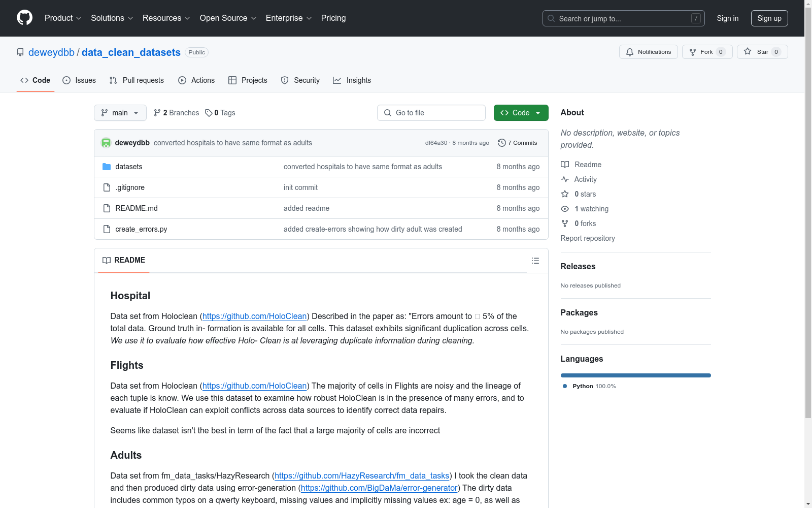Open the Projects tab

point(248,80)
